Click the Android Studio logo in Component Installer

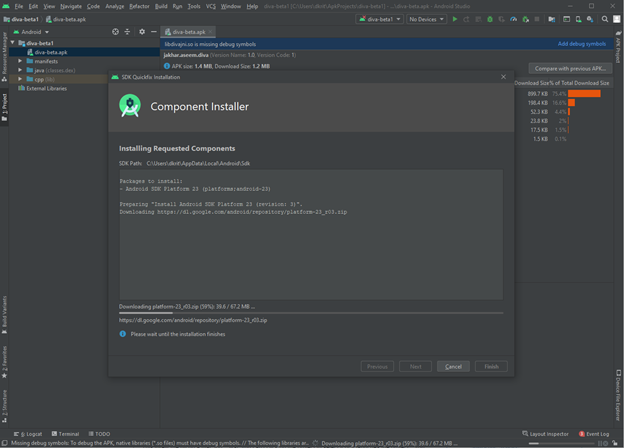click(x=130, y=106)
